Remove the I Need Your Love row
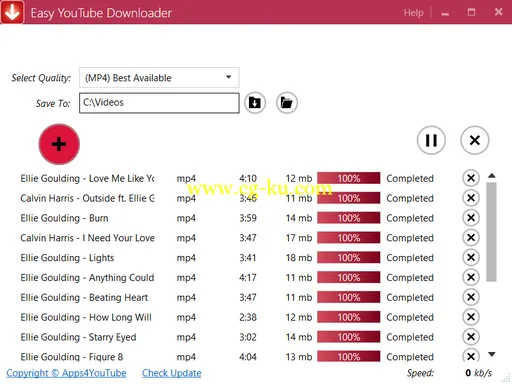The height and width of the screenshot is (384, 512). (471, 238)
